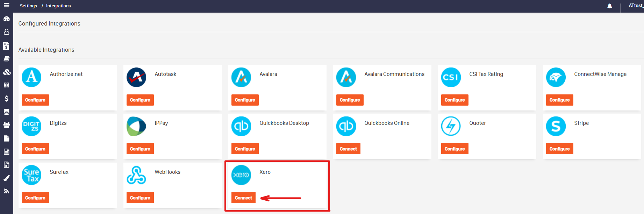Click the Configured Integrations heading
Screen dimensions: 644x214
[49, 23]
